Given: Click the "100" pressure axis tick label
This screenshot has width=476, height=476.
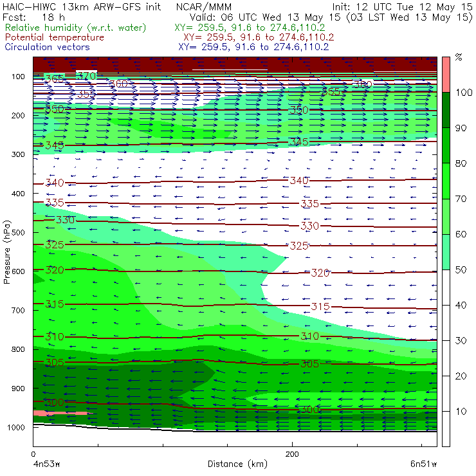Looking at the screenshot, I should pos(18,77).
